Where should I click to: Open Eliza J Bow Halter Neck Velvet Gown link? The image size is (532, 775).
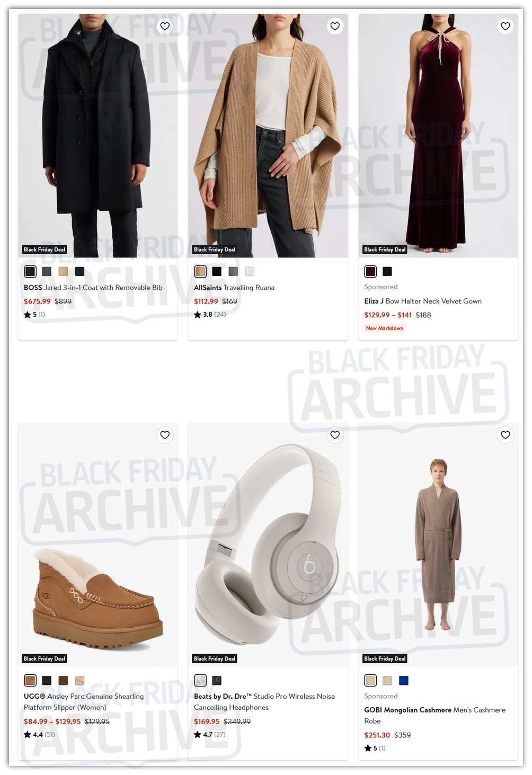pos(423,301)
